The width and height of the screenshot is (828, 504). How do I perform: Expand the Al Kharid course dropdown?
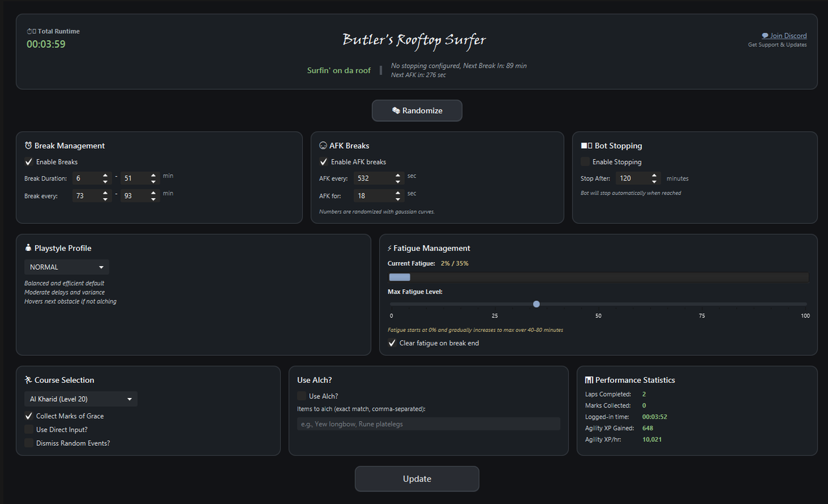81,399
